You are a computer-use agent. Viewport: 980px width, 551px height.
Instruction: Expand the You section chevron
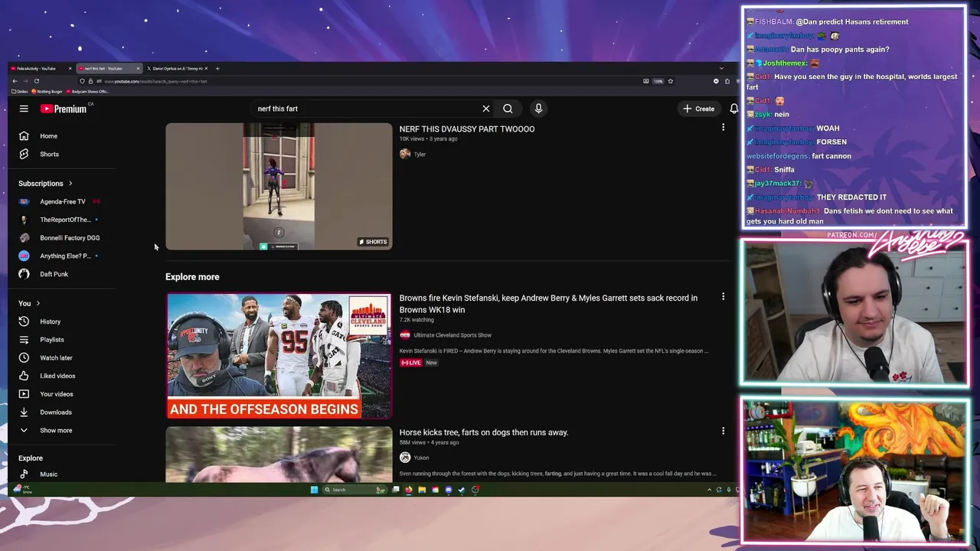point(38,304)
